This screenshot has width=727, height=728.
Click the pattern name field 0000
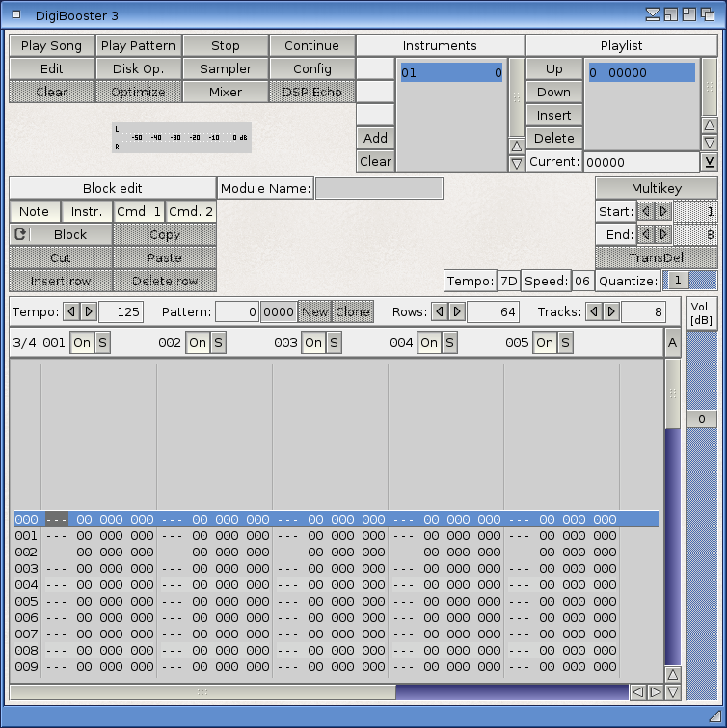pyautogui.click(x=279, y=311)
